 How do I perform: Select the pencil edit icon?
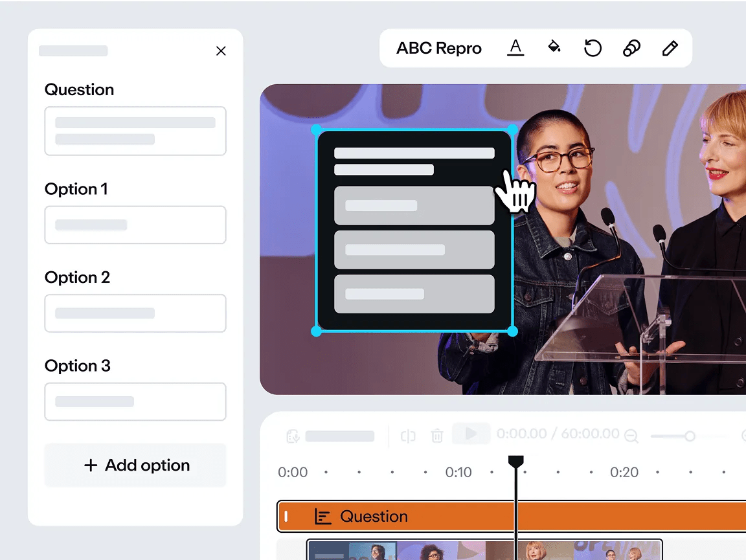(670, 48)
